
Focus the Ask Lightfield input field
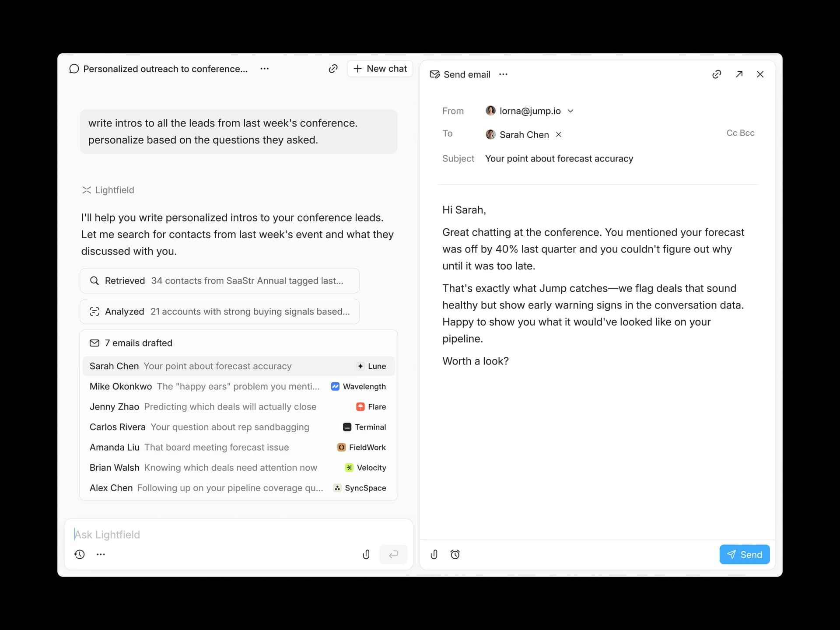[238, 535]
